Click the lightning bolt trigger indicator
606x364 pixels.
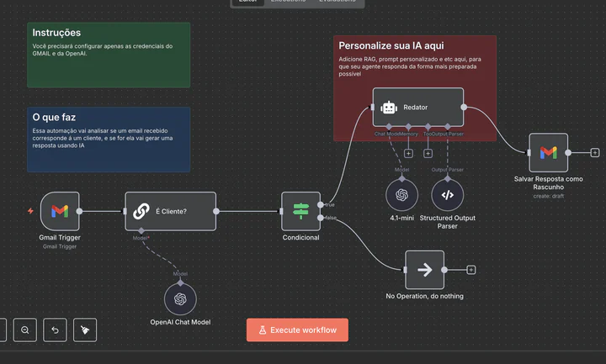[x=30, y=211]
